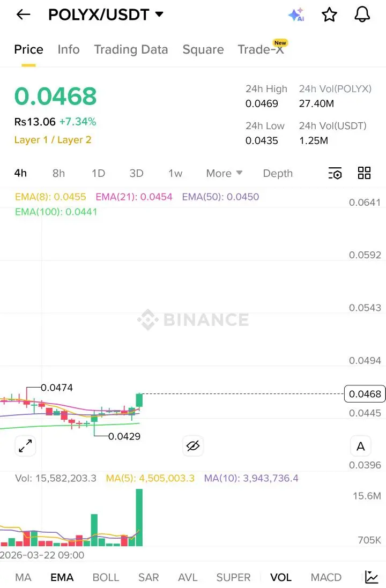The image size is (386, 588).
Task: Open indicator chart icon at bottom right
Action: tap(372, 577)
